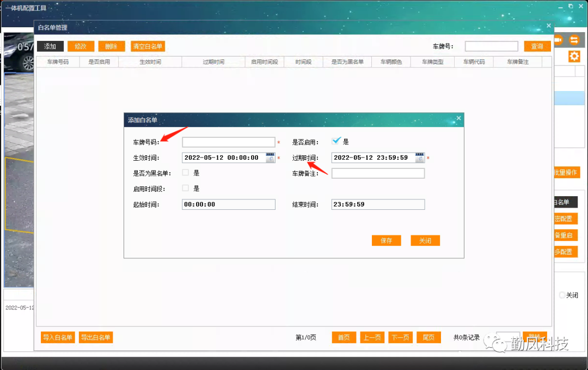
Task: Jump to last page with 尾页 button
Action: 428,337
